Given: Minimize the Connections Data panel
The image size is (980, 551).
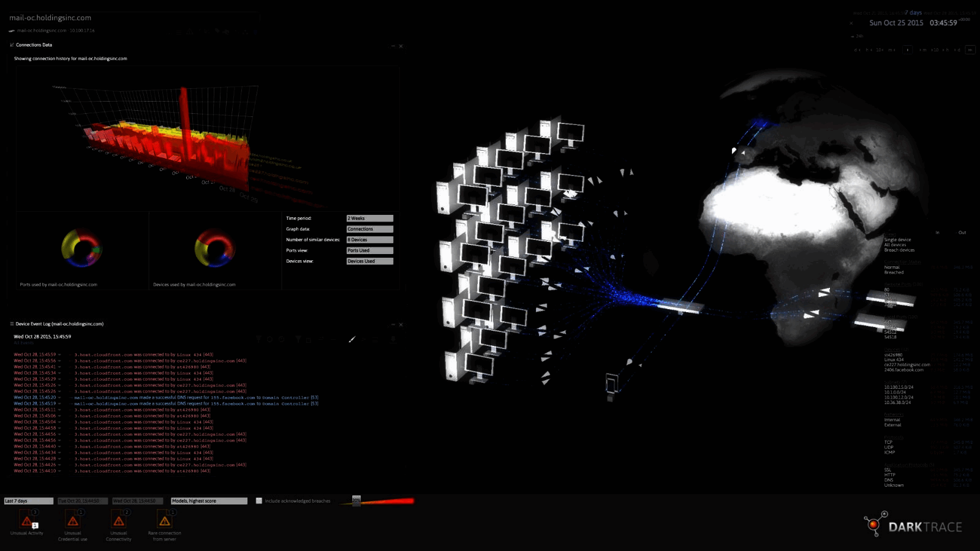Looking at the screenshot, I should tap(393, 46).
